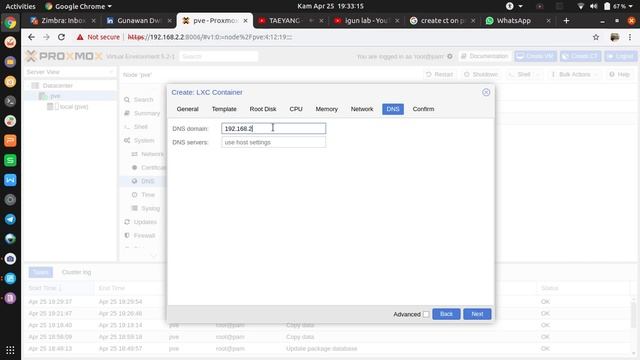Image resolution: width=640 pixels, height=360 pixels.
Task: Click the Chrome back arrow
Action: click(31, 37)
